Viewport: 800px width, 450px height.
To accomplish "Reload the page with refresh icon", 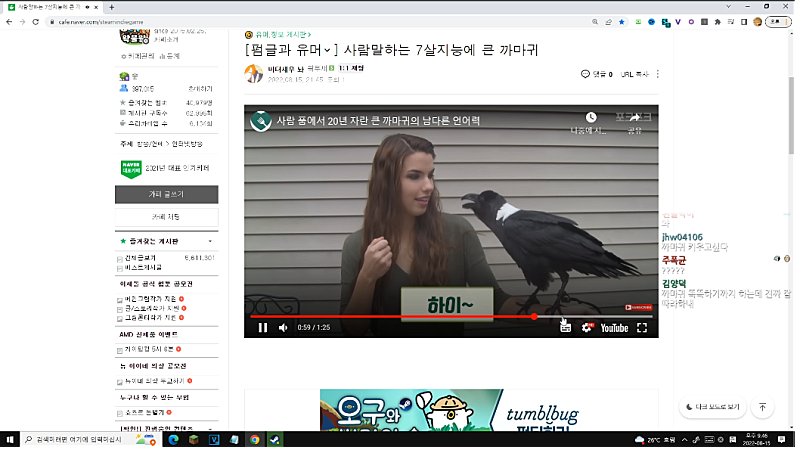I will [x=36, y=22].
